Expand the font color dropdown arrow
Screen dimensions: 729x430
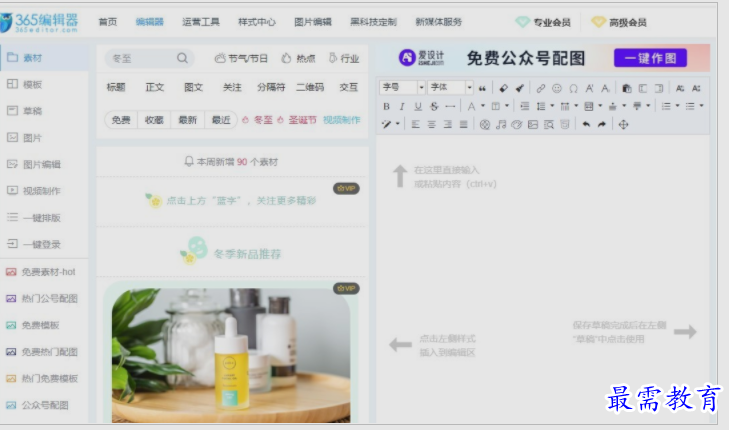(483, 106)
